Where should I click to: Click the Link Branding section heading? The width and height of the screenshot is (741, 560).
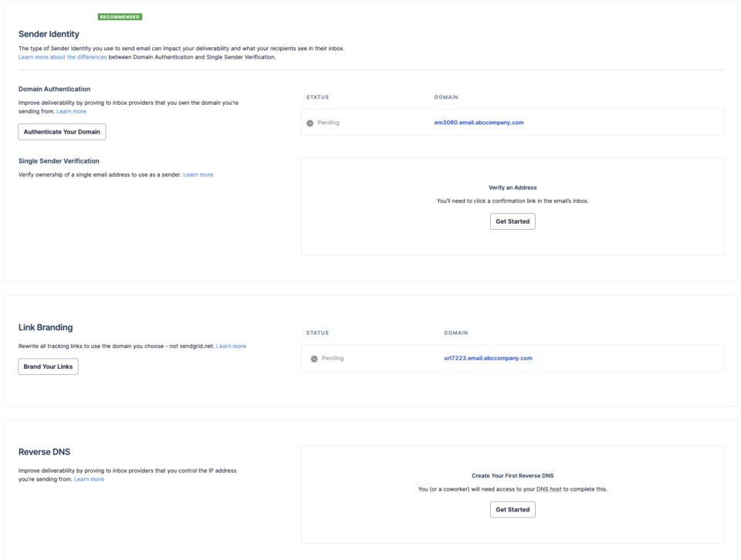(46, 327)
